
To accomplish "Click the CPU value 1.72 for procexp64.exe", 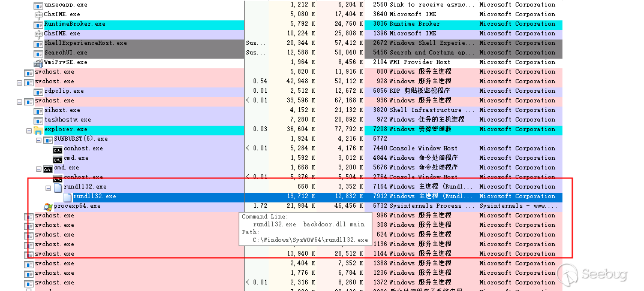I will click(260, 206).
